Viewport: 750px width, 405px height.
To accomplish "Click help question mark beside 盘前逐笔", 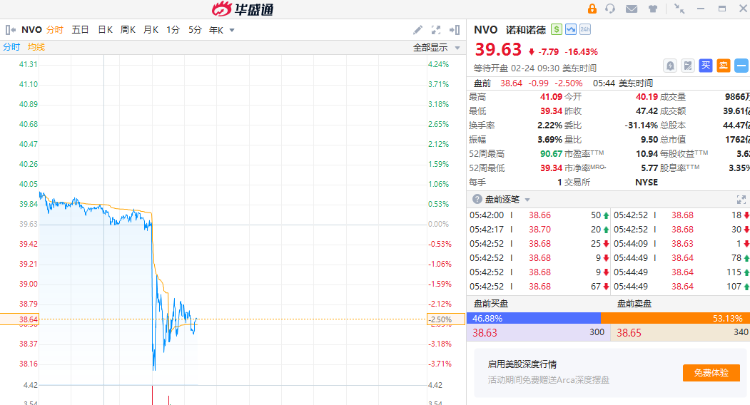I will pyautogui.click(x=477, y=199).
